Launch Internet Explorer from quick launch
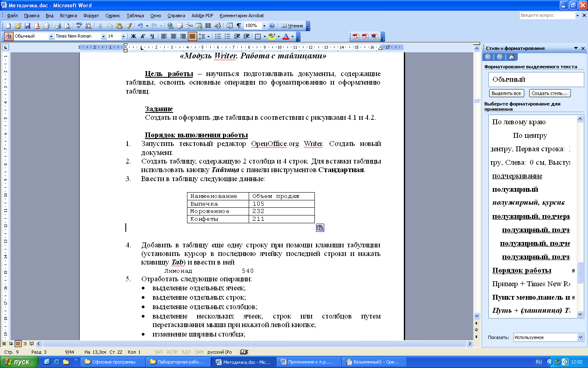588x368 pixels. click(x=56, y=362)
